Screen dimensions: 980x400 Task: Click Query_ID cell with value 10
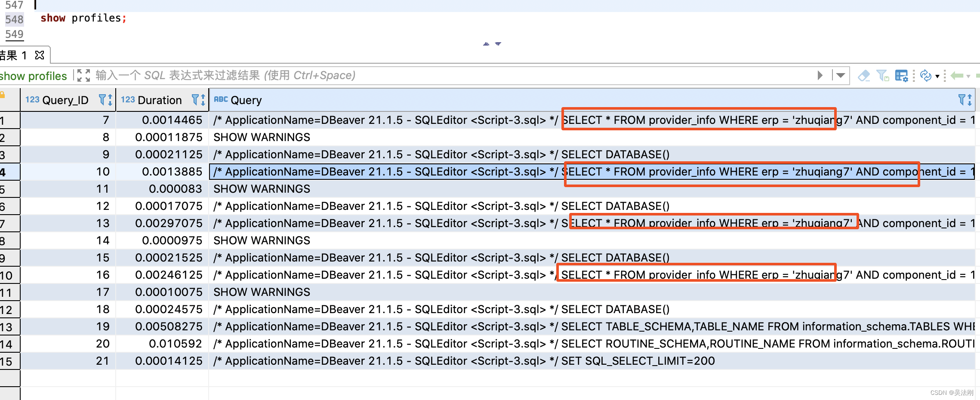pyautogui.click(x=68, y=172)
